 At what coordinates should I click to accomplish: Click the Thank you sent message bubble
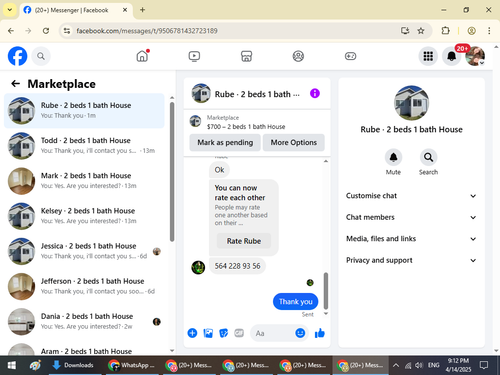coord(295,302)
